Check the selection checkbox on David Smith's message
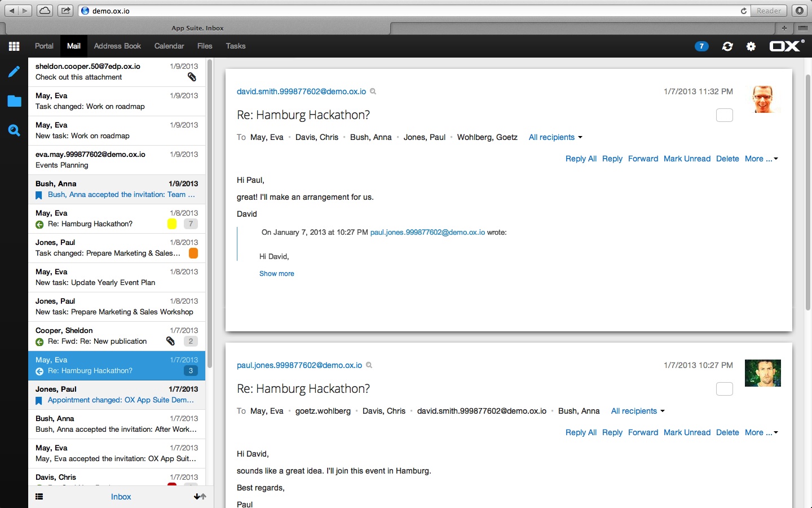The height and width of the screenshot is (508, 812). tap(724, 115)
